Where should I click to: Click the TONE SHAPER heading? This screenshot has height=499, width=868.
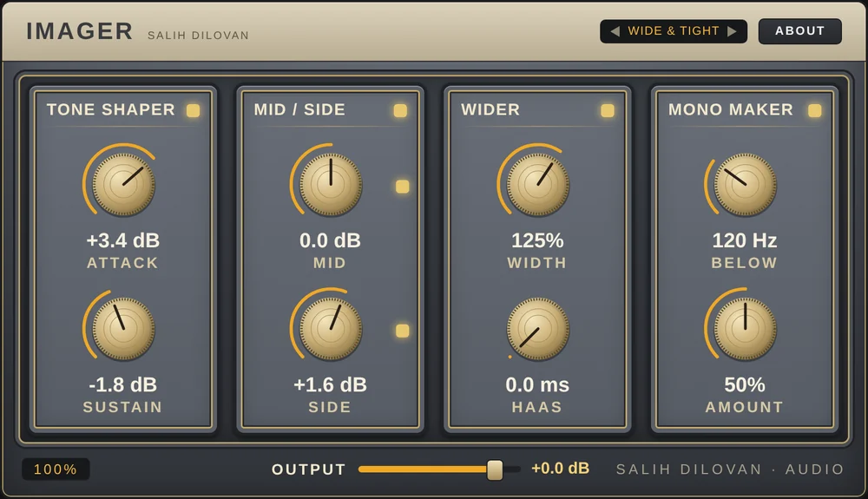tap(111, 109)
